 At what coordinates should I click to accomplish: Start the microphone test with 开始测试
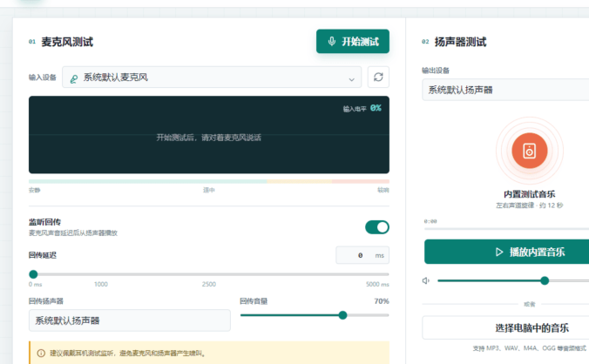(352, 41)
